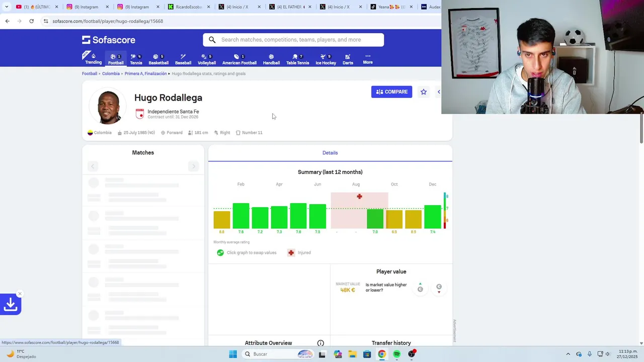Screen dimensions: 644x362
Task: Click the Number 11 shirt detail
Action: pos(249,133)
